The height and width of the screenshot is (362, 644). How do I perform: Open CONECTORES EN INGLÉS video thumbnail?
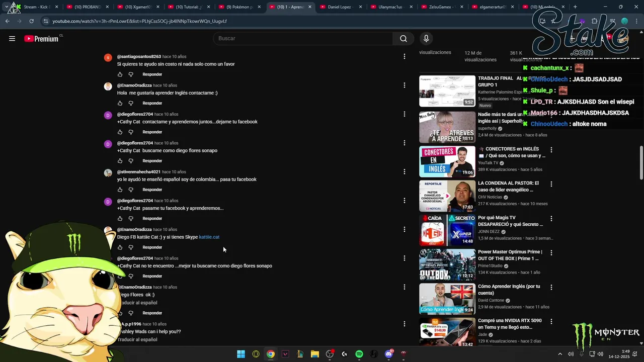[447, 161]
